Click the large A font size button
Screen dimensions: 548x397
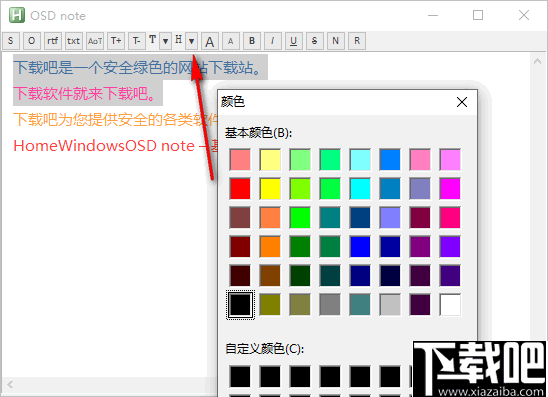click(x=210, y=42)
